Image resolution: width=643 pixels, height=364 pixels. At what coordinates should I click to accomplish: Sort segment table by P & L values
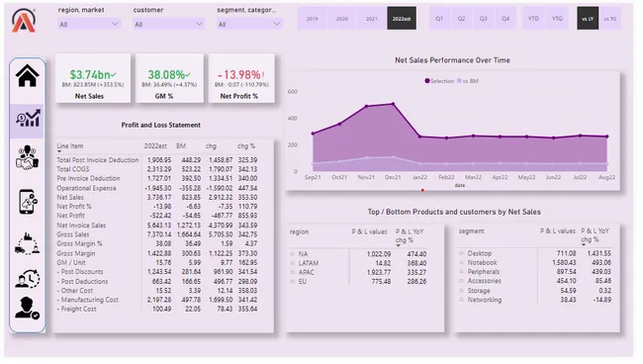[x=558, y=230]
